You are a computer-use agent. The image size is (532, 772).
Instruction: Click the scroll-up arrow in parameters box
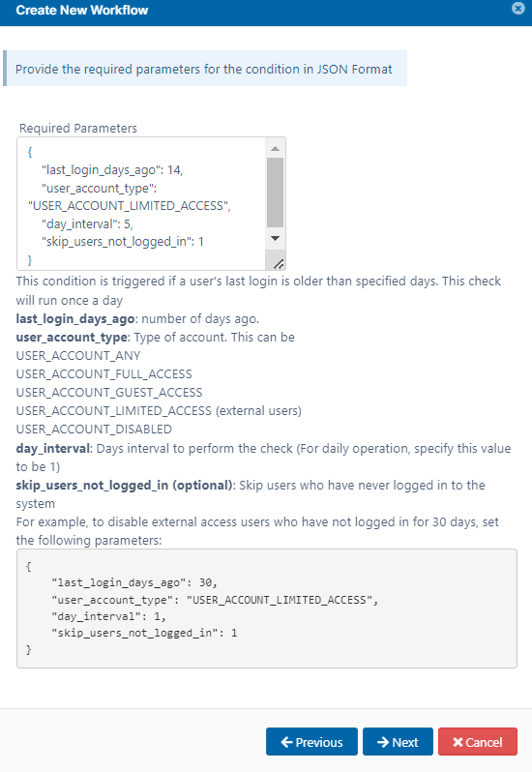275,148
